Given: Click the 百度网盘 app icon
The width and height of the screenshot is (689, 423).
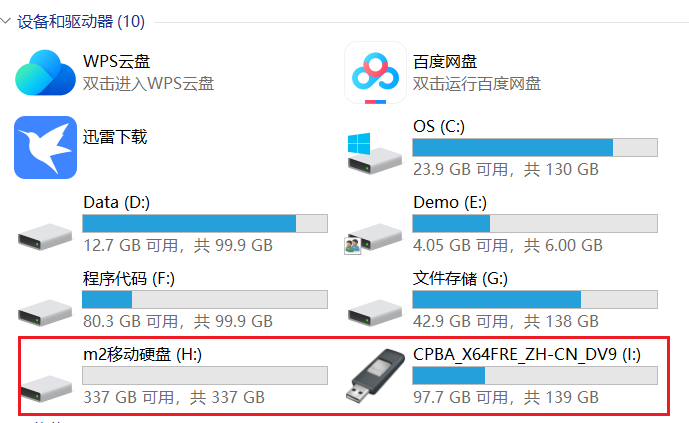Looking at the screenshot, I should 375,72.
